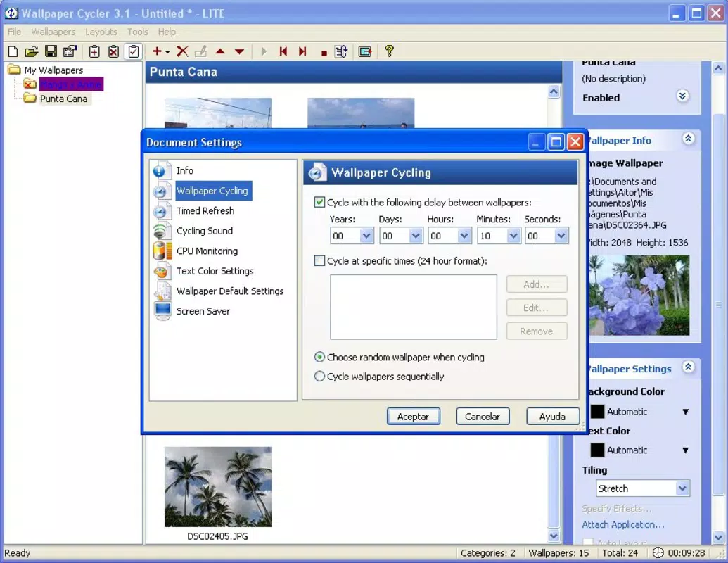The width and height of the screenshot is (728, 563).
Task: Open the dropdown arrow next to the red plus
Action: [167, 52]
